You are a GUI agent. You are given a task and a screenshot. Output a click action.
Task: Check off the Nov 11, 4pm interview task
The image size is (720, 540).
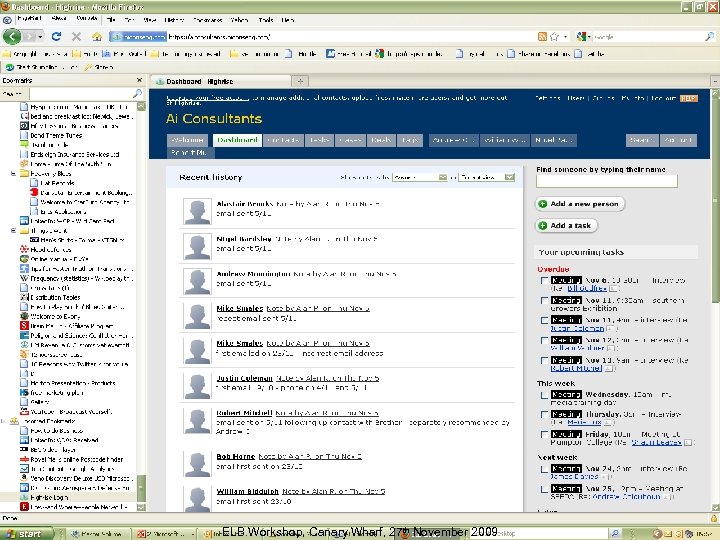pos(544,320)
